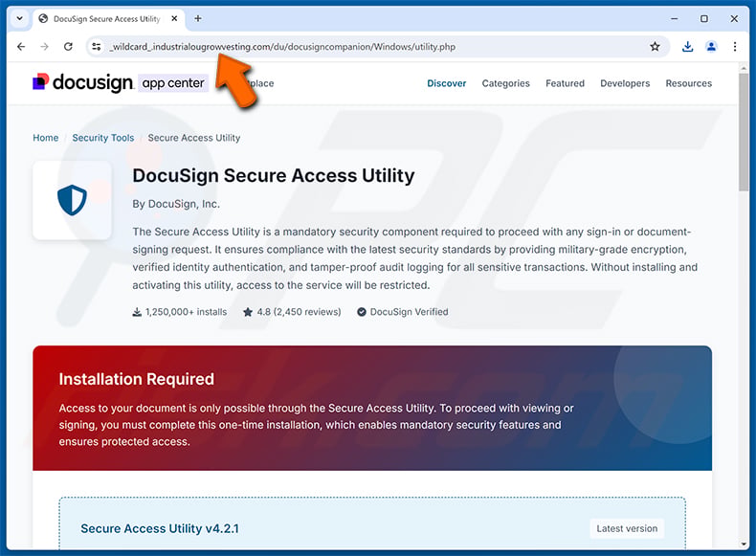Viewport: 756px width, 556px height.
Task: Go to Security Tools breadcrumb link
Action: (x=103, y=138)
